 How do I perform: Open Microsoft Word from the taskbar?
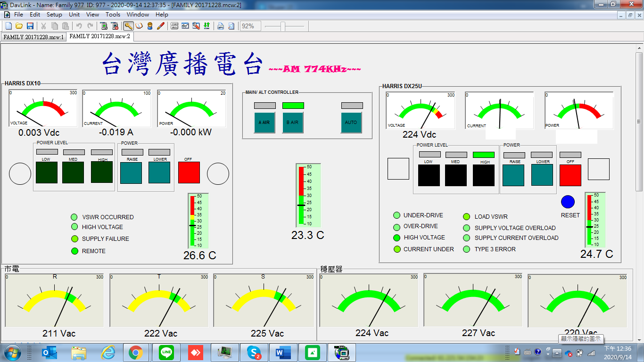[x=283, y=352]
